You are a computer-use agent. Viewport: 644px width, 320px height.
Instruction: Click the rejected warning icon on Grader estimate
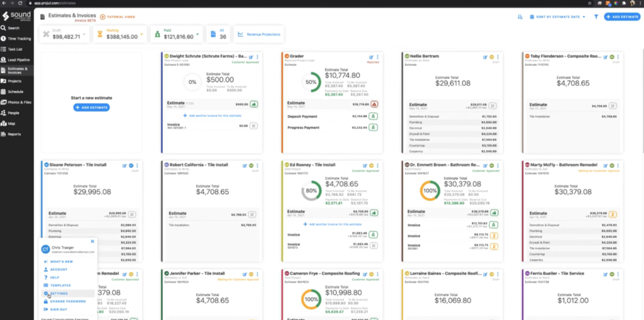[374, 104]
